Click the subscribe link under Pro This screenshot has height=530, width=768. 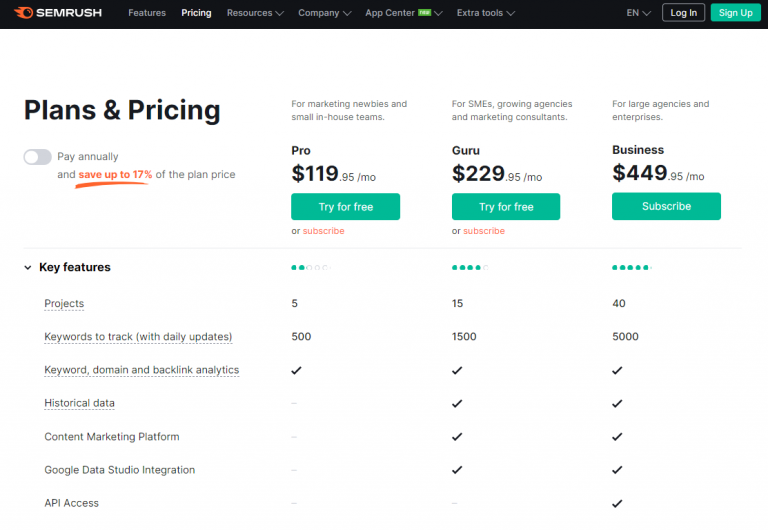pos(323,231)
